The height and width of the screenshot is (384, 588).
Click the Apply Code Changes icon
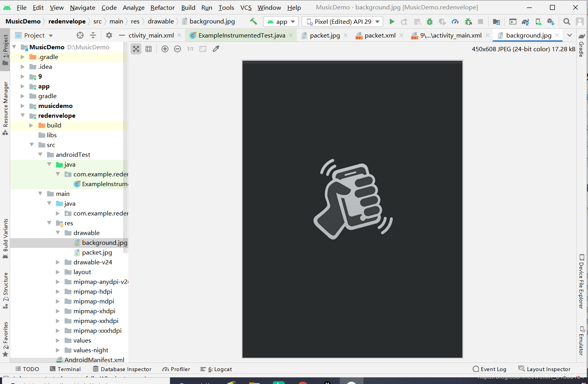click(x=417, y=22)
